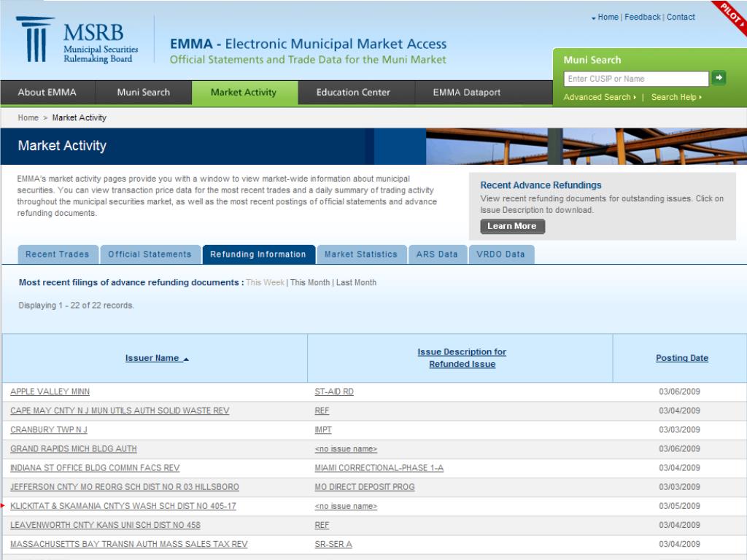Open Education Center nav item
This screenshot has height=560, width=747.
click(x=353, y=93)
